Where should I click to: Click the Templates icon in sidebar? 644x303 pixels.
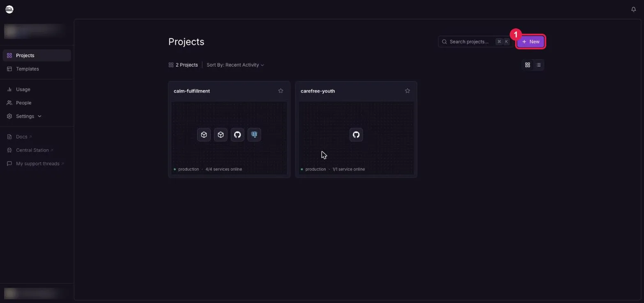click(9, 69)
